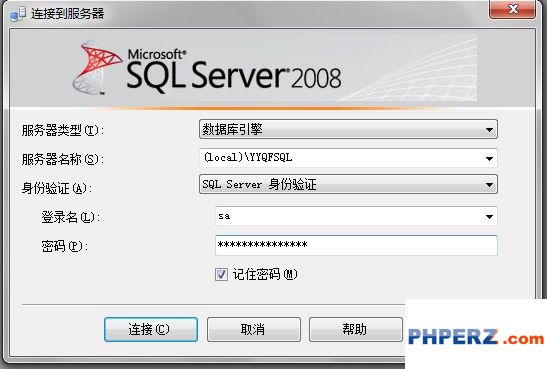547x369 pixels.
Task: Click the Connect (连接) button
Action: pyautogui.click(x=151, y=329)
